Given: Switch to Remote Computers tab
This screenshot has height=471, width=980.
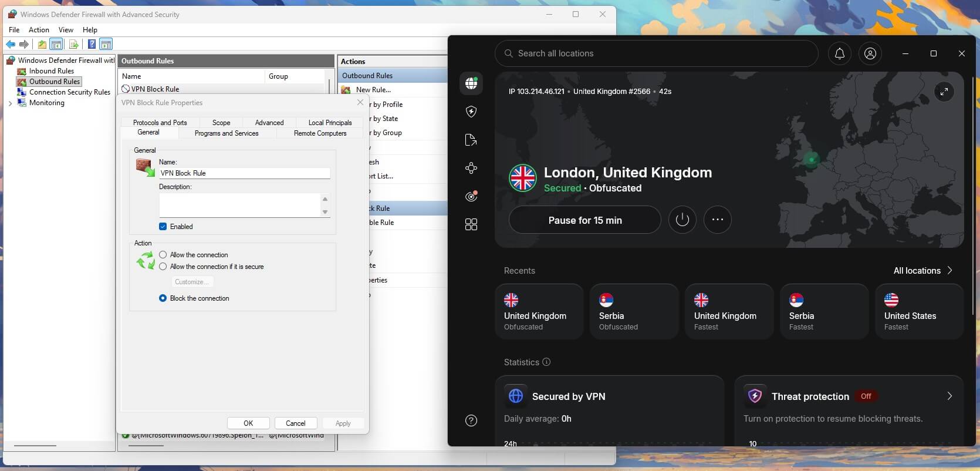Looking at the screenshot, I should click(320, 133).
